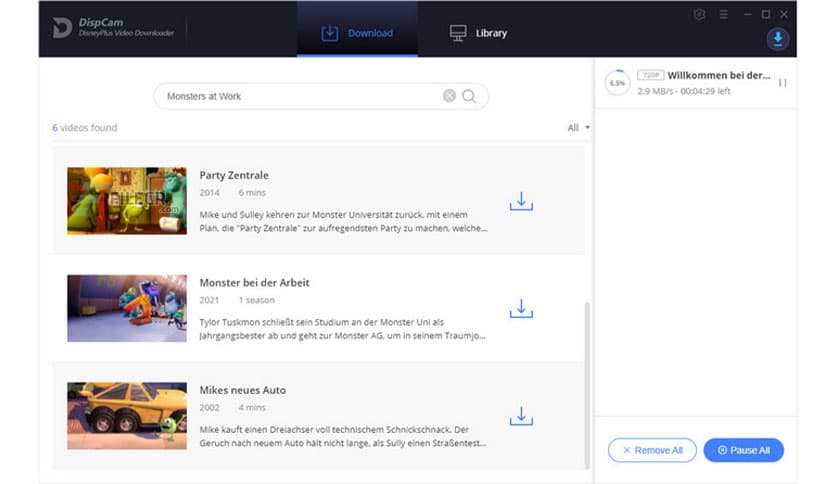The image size is (836, 484).
Task: Click the Pause All button
Action: click(x=744, y=450)
